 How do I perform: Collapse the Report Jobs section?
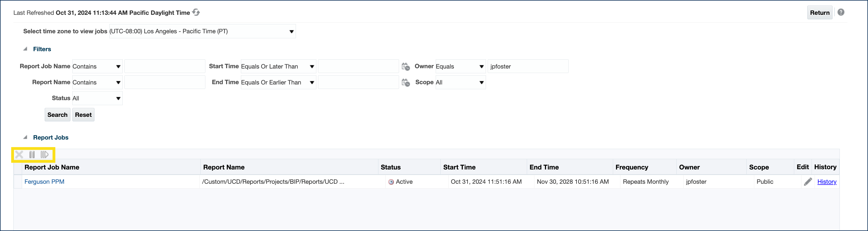point(25,137)
